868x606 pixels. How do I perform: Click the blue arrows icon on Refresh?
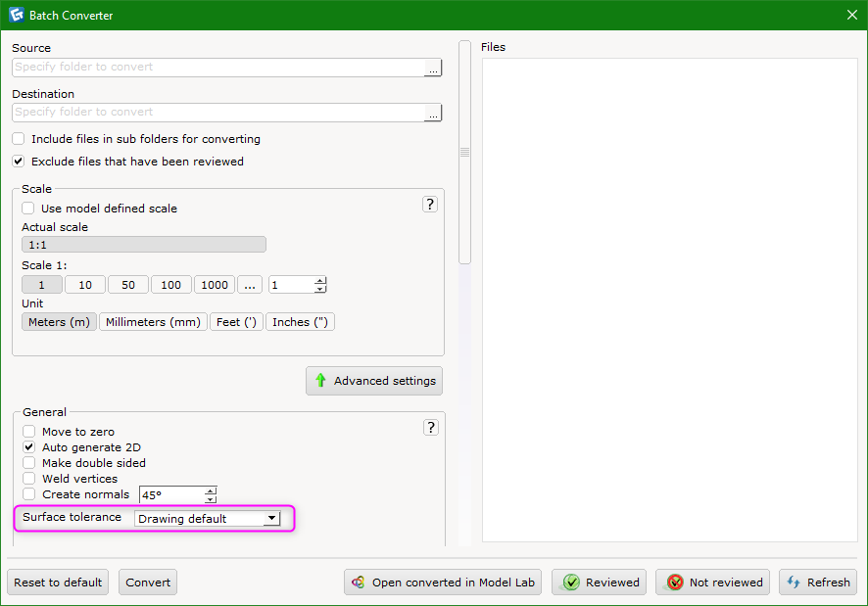pos(794,583)
